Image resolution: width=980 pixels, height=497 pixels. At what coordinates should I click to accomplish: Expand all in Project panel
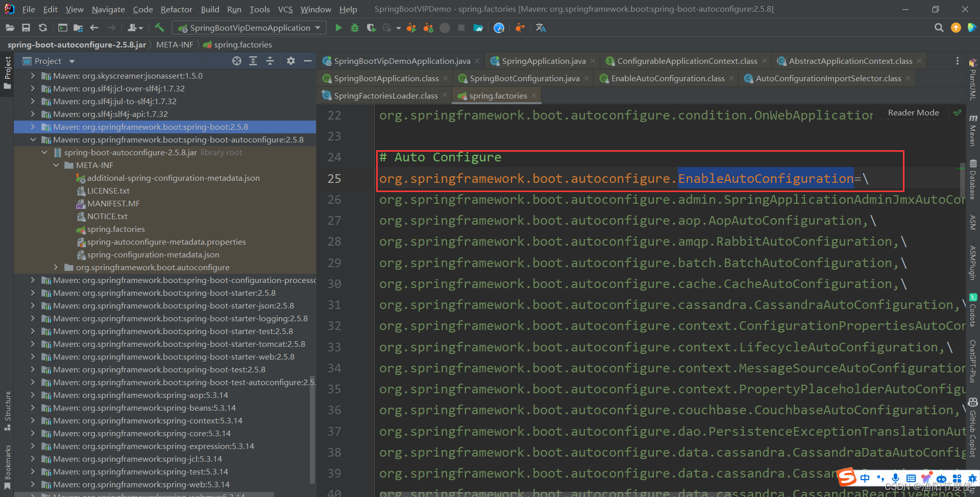253,61
